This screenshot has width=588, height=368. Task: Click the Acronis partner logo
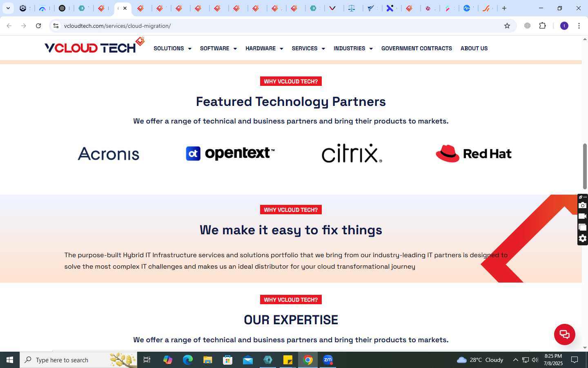pyautogui.click(x=109, y=154)
